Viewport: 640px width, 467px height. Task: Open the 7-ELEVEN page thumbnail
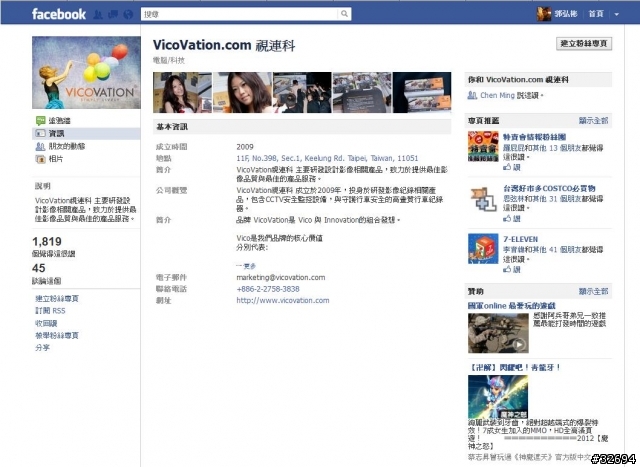click(x=483, y=249)
